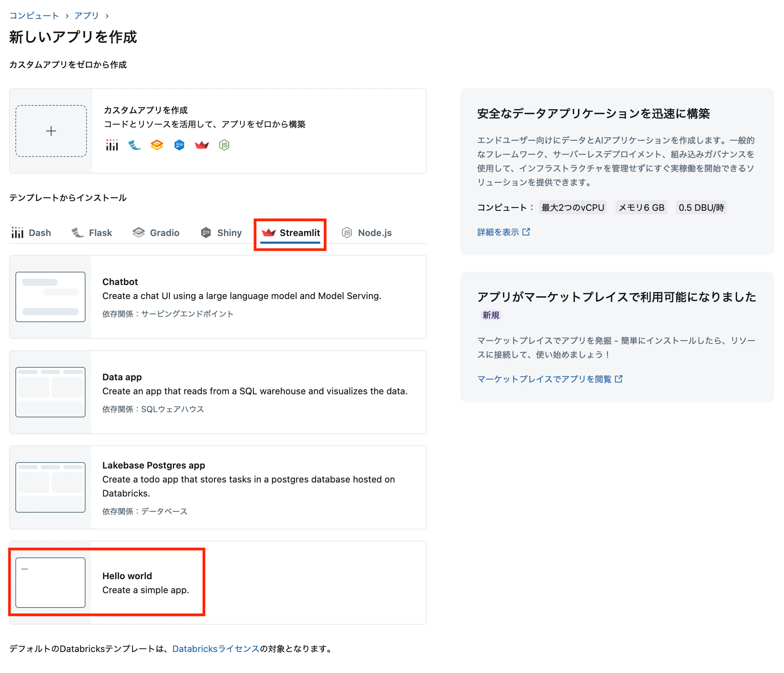Select the Streamlit templates tab
The height and width of the screenshot is (673, 784).
pyautogui.click(x=291, y=233)
